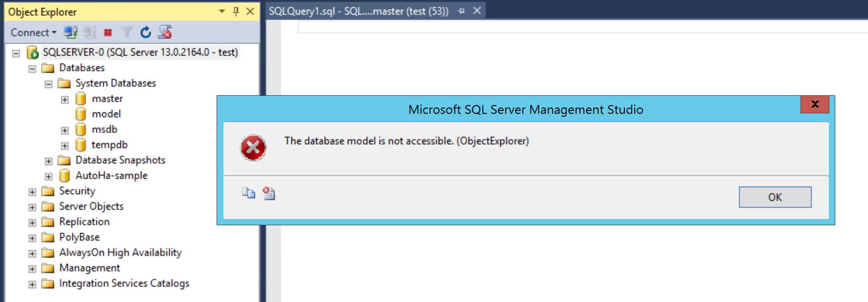This screenshot has width=868, height=302.
Task: Select the 'System Databases' label
Action: pyautogui.click(x=115, y=84)
